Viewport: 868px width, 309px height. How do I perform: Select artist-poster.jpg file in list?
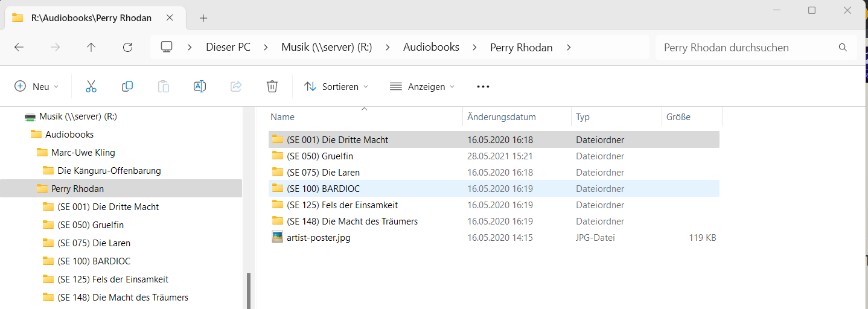pos(318,238)
